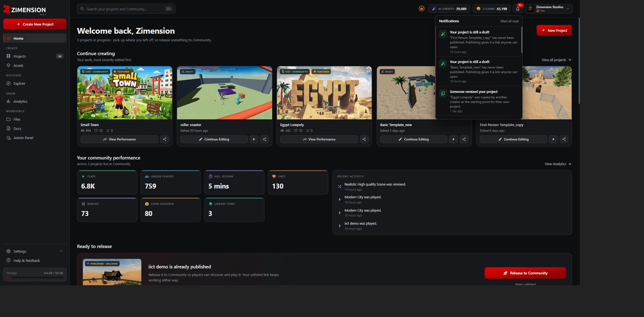This screenshot has height=317, width=644.
Task: Open the notifications bell icon
Action: [518, 9]
